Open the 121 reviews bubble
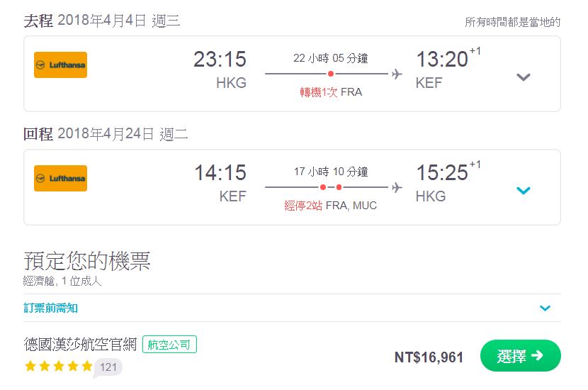 coord(108,367)
